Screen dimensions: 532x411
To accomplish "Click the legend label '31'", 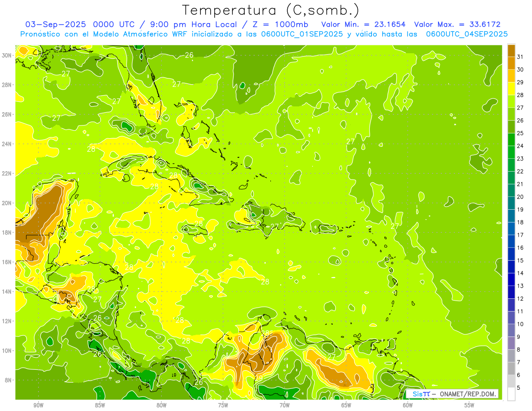I will click(x=520, y=57).
